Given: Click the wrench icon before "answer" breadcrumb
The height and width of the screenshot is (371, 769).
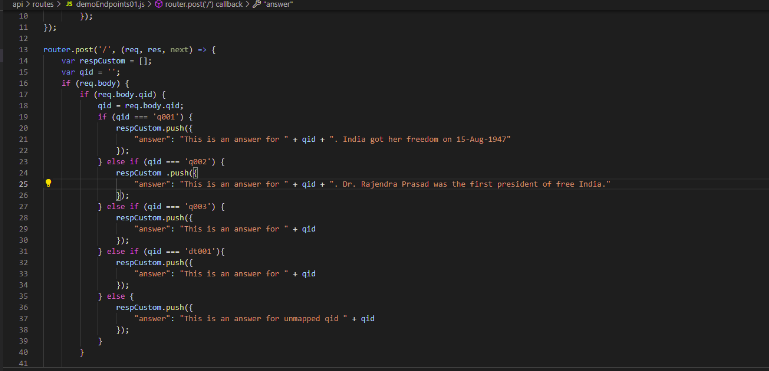Looking at the screenshot, I should 256,4.
